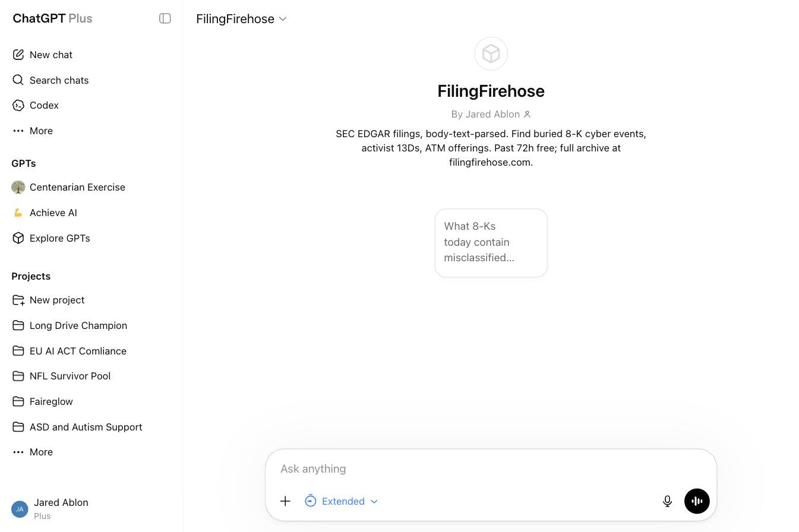Screen dimensions: 799x532
Task: Open New chat from the sidebar
Action: point(91,55)
